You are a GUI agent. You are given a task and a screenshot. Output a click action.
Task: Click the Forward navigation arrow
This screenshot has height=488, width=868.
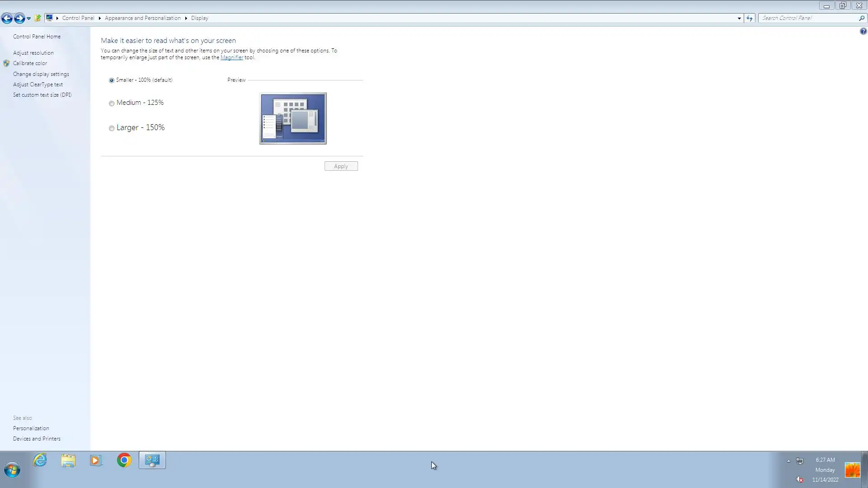point(19,18)
